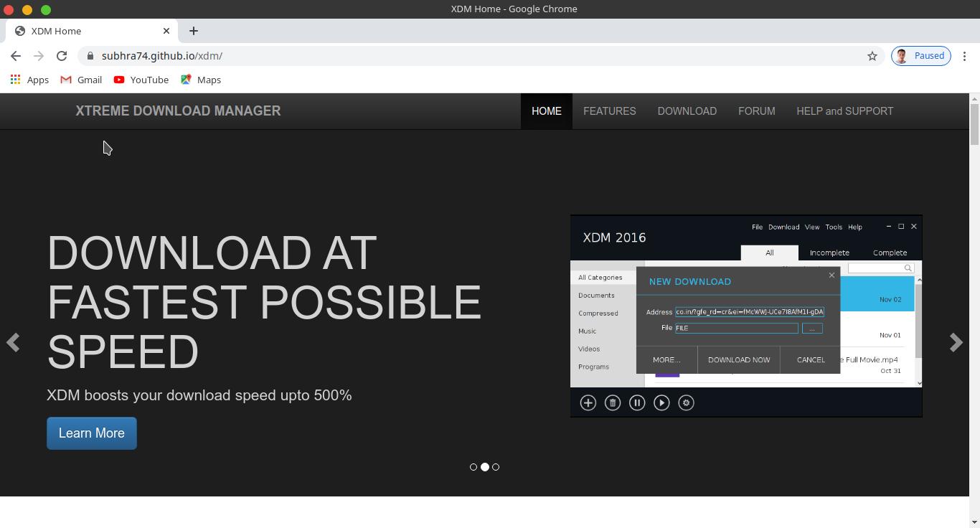The image size is (980, 528).
Task: Click the yellow minimize window button
Action: coord(27,9)
